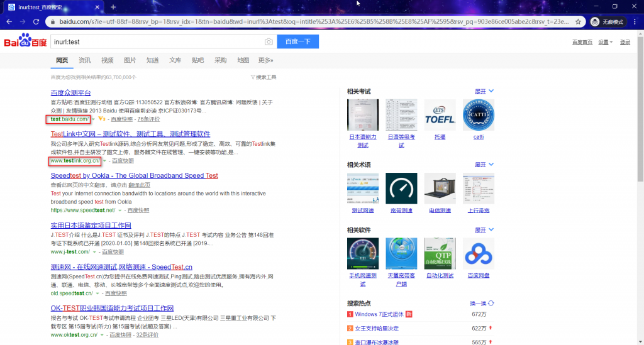Open dropdown arrow next to test.baidu.com
The height and width of the screenshot is (345, 644).
(x=93, y=119)
